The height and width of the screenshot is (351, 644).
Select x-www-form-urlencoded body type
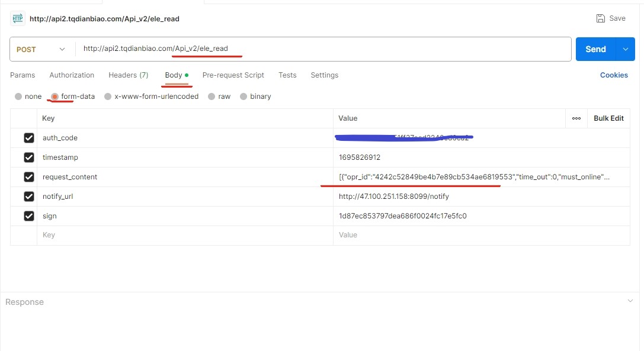point(108,96)
